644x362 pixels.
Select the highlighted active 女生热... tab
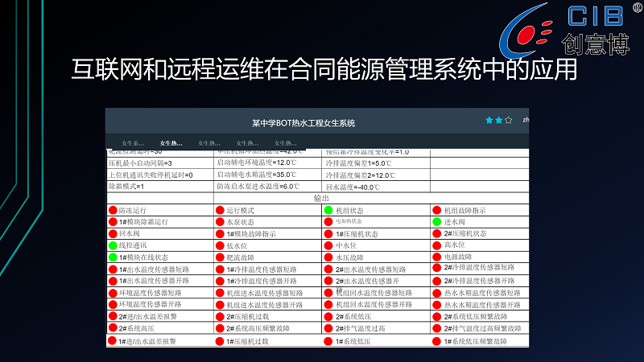click(x=171, y=143)
